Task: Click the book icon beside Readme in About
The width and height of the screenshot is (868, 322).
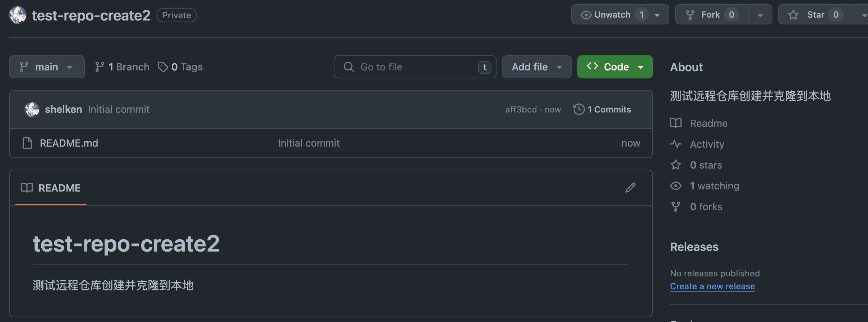Action: coord(676,123)
